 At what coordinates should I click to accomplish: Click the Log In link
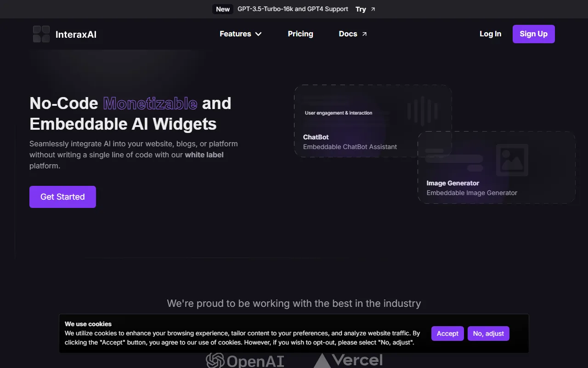tap(490, 34)
